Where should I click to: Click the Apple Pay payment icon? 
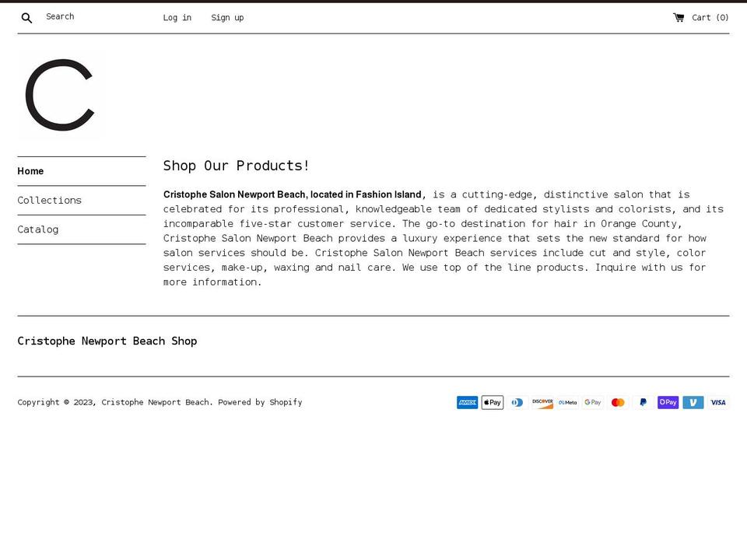point(492,402)
